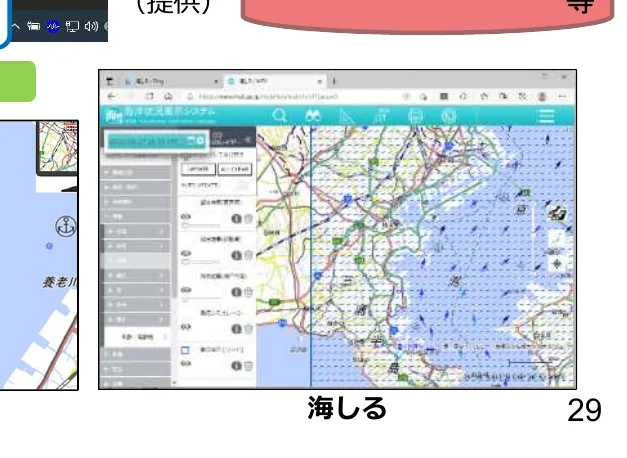Open info for the third layer
This screenshot has height=458, width=627.
[236, 292]
